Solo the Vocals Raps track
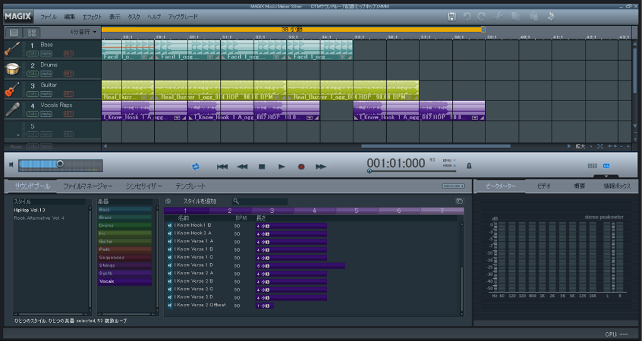644x341 pixels. pyautogui.click(x=33, y=114)
